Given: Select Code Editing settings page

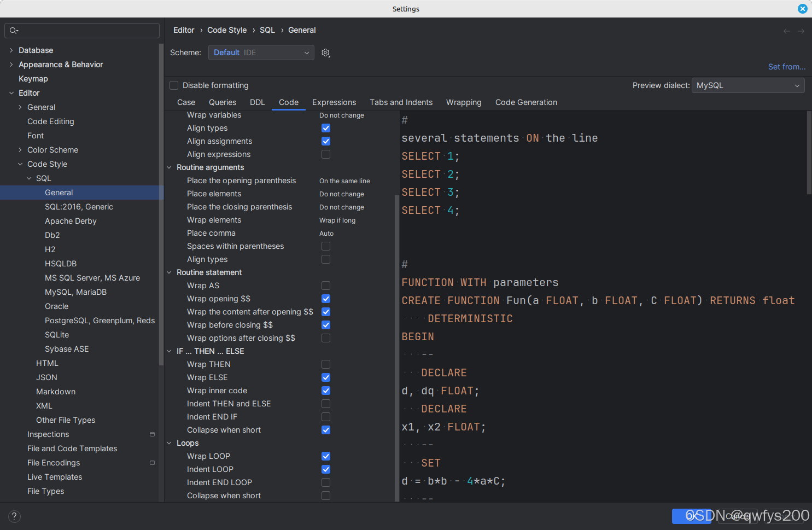Looking at the screenshot, I should pos(51,121).
